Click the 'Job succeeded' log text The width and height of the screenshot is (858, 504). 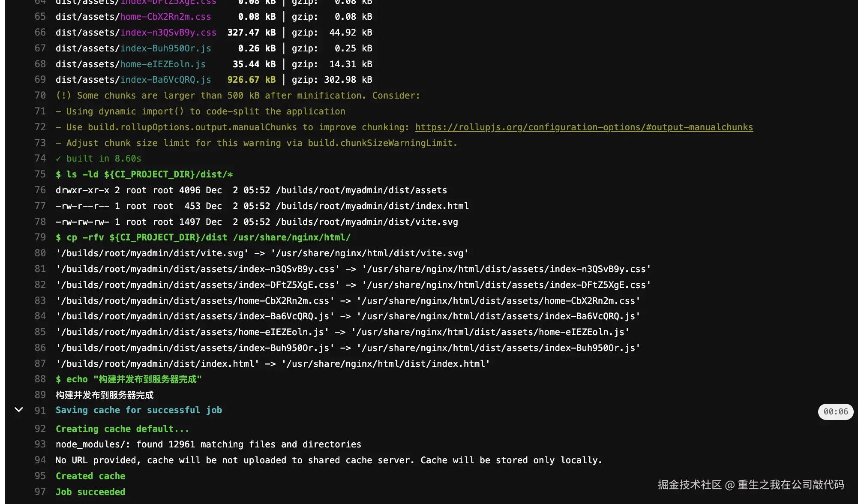pyautogui.click(x=90, y=492)
